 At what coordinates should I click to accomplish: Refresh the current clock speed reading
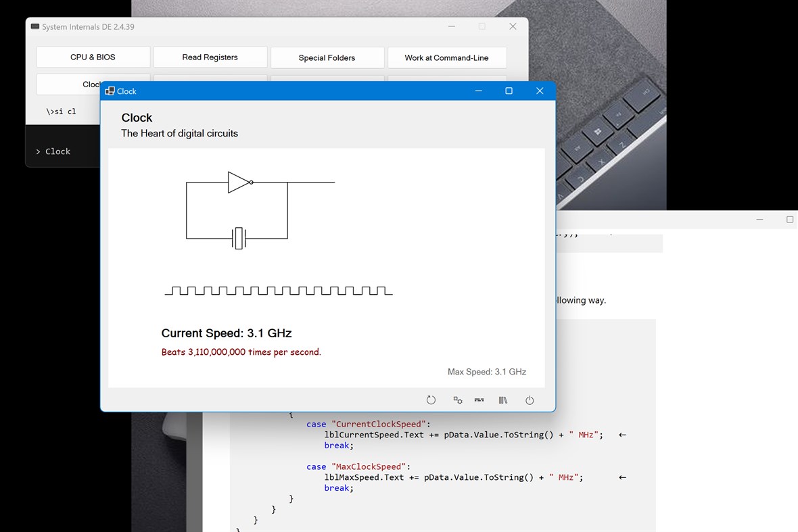point(431,400)
